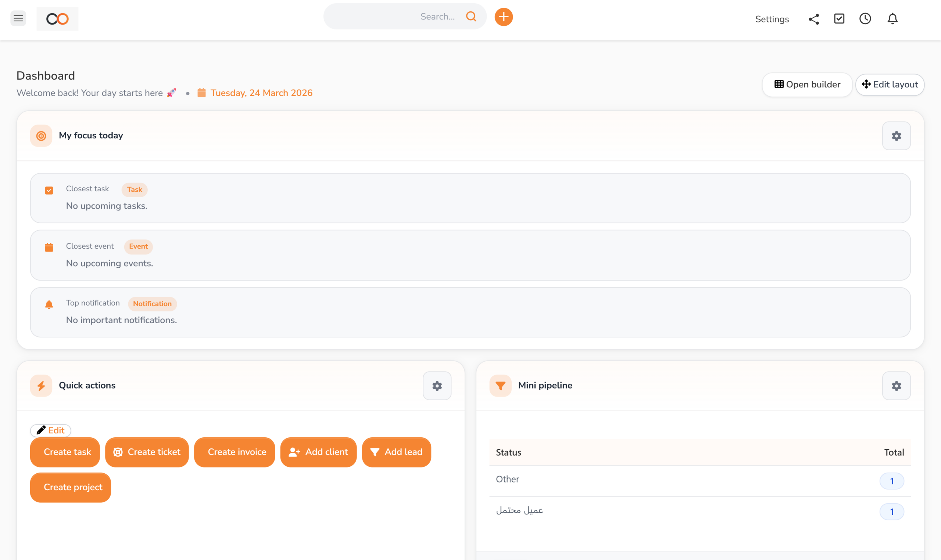This screenshot has width=941, height=560.
Task: Open recent activity via the clock icon
Action: pyautogui.click(x=865, y=18)
